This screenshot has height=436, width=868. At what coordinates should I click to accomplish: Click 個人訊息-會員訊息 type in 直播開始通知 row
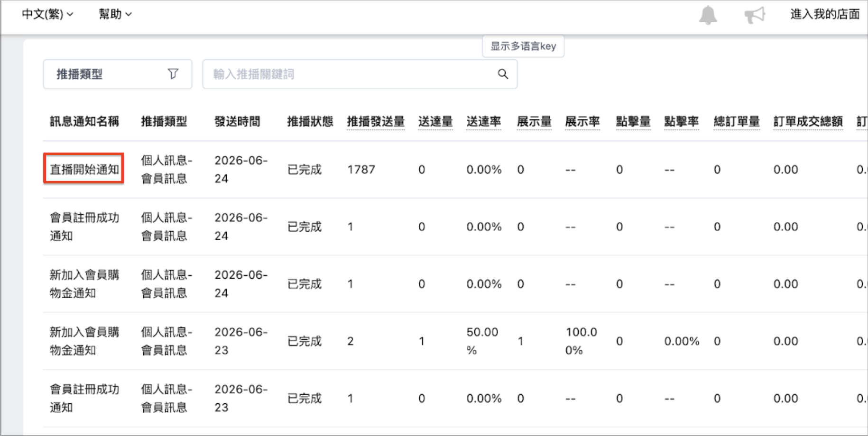click(x=166, y=170)
